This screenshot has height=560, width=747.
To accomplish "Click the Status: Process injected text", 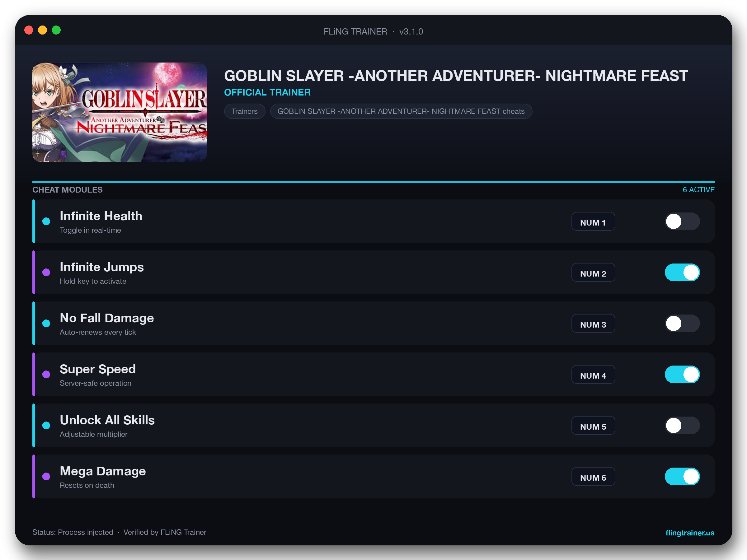I will pyautogui.click(x=73, y=532).
